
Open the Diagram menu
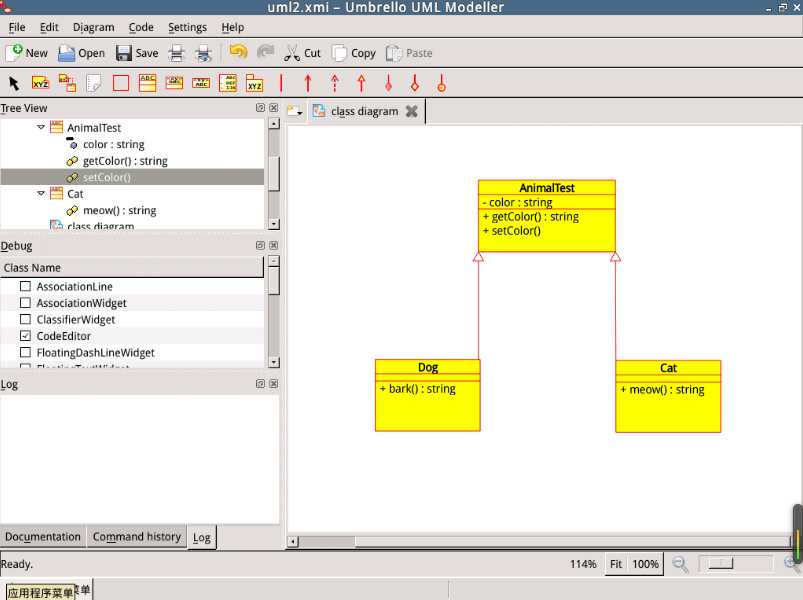point(94,27)
